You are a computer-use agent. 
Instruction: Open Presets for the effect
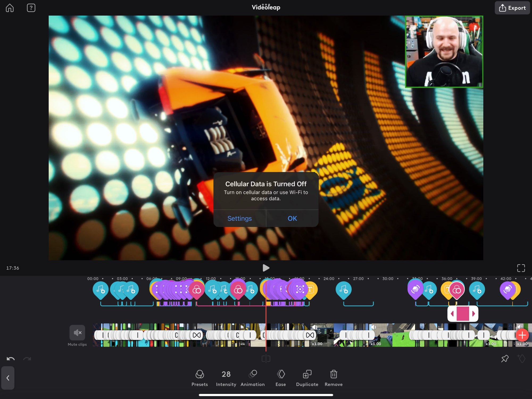coord(199,378)
